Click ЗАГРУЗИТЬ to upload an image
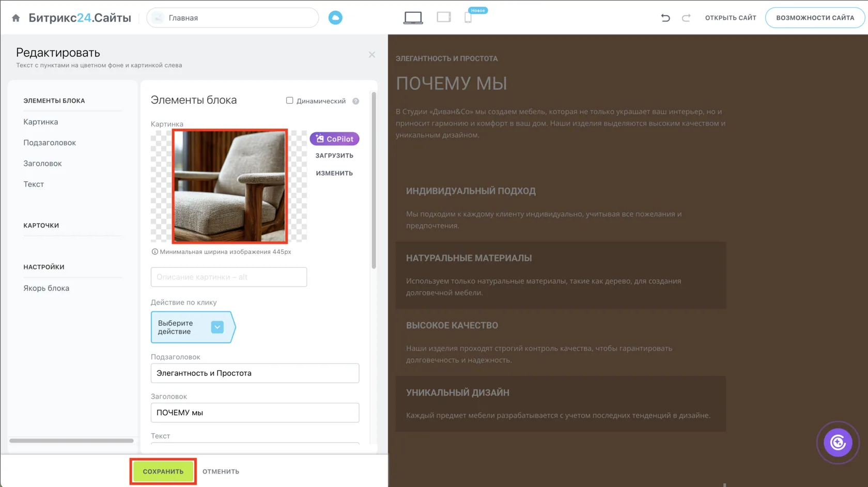 click(x=335, y=155)
